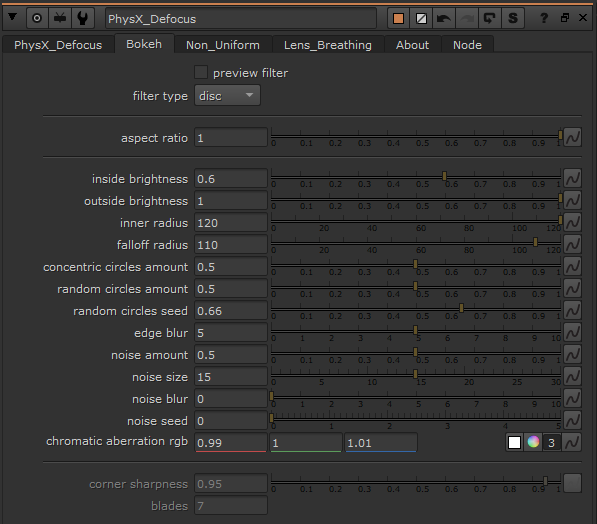Toggle the 3 channels button for chromatic aberration
Viewport: 597px width, 524px height.
click(x=551, y=443)
